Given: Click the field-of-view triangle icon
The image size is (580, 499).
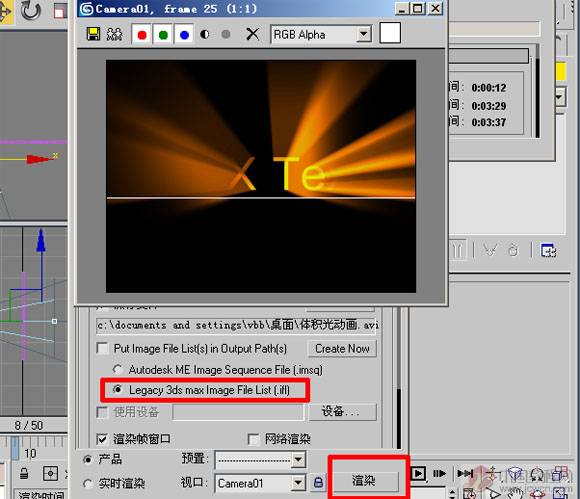Looking at the screenshot, I should pos(492,494).
